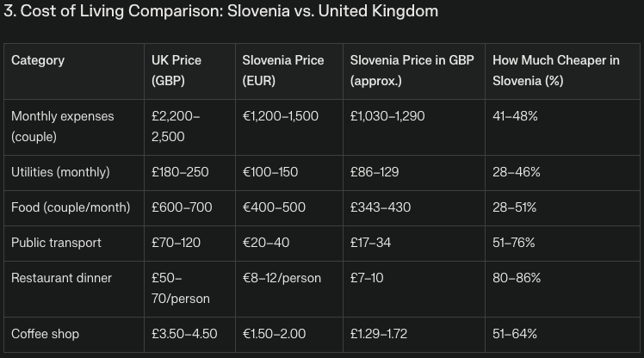Click the €8–12/person restaurant price cell

282,278
